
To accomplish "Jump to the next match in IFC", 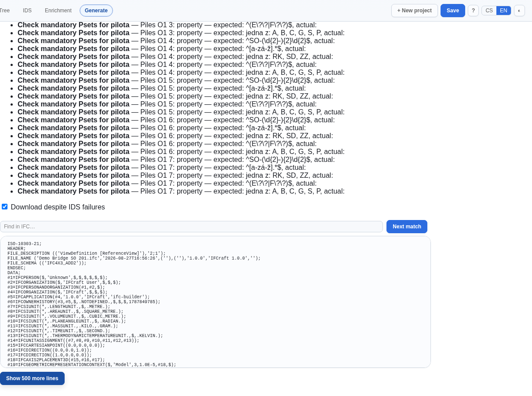I will [x=407, y=227].
